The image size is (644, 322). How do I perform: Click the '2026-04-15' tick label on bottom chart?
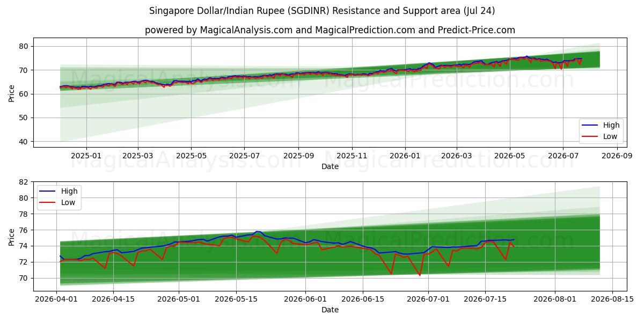click(113, 299)
